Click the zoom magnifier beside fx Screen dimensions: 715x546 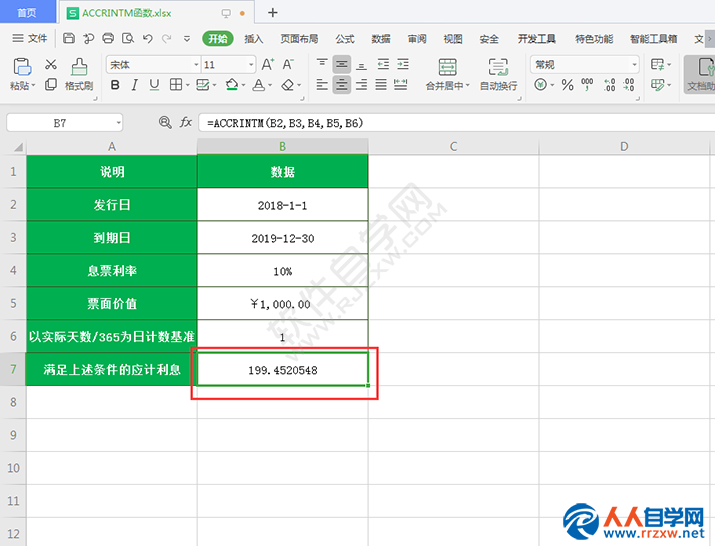tap(165, 122)
